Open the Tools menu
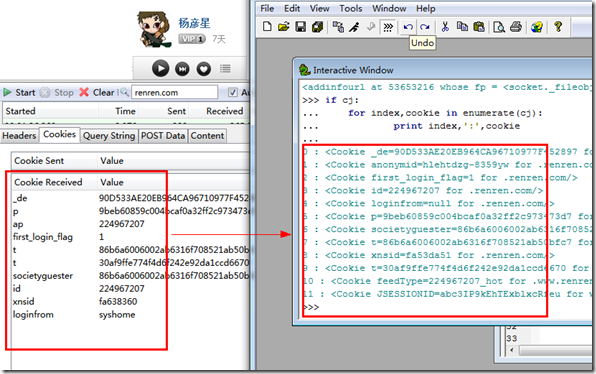Image resolution: width=596 pixels, height=374 pixels. 350,8
